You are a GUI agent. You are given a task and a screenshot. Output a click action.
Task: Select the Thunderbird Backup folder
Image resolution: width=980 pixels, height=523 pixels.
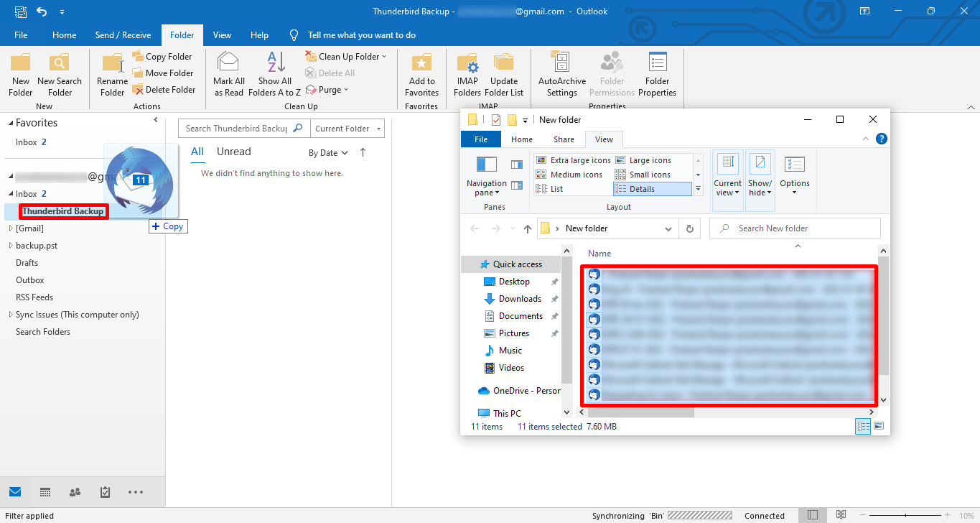coord(63,211)
